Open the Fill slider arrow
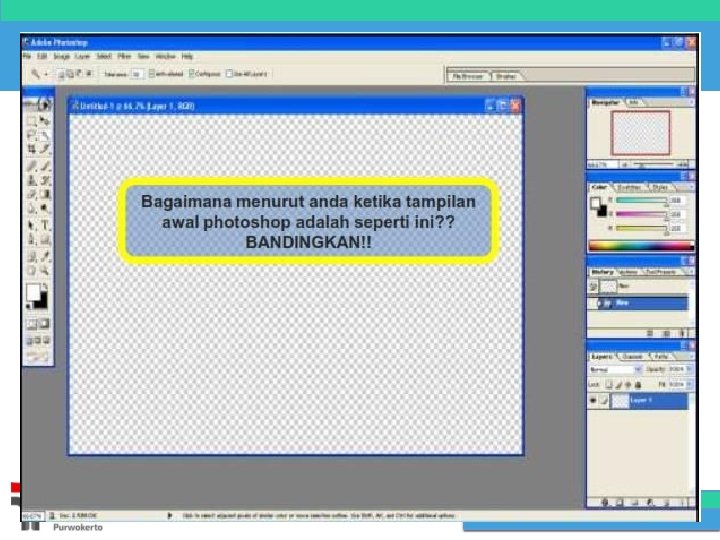This screenshot has width=720, height=540. (689, 384)
